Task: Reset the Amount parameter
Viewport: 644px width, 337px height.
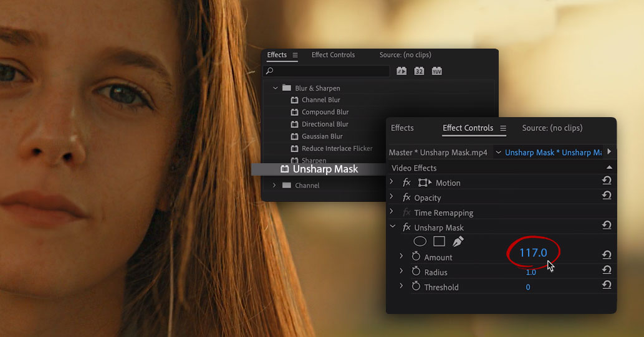Action: click(606, 255)
